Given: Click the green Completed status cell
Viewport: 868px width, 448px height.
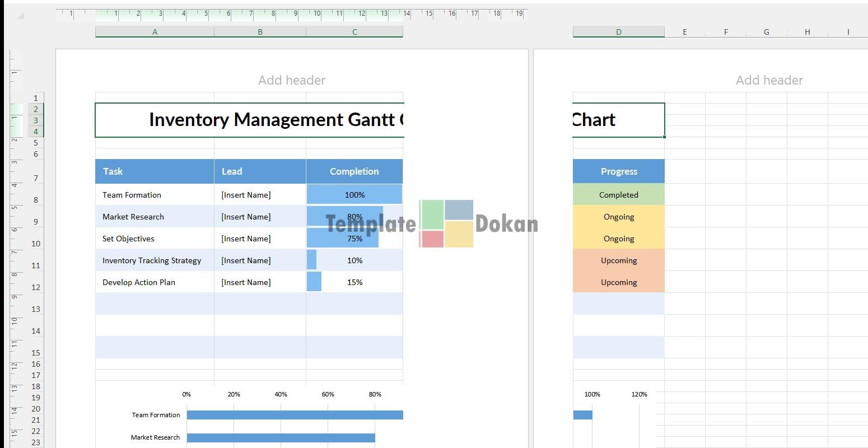Looking at the screenshot, I should coord(618,195).
